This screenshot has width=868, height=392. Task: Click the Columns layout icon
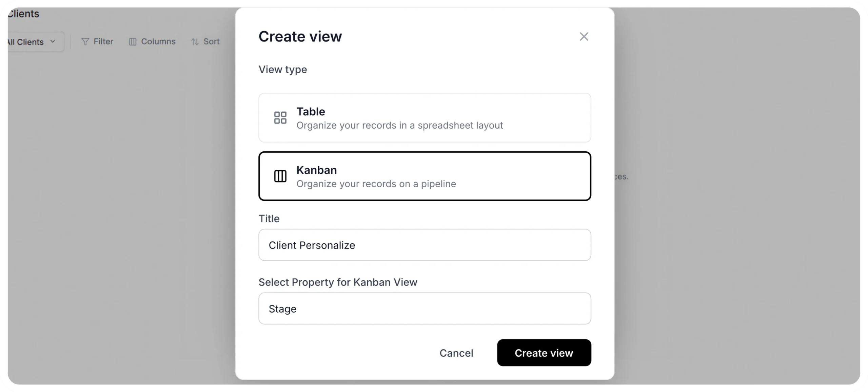point(133,42)
